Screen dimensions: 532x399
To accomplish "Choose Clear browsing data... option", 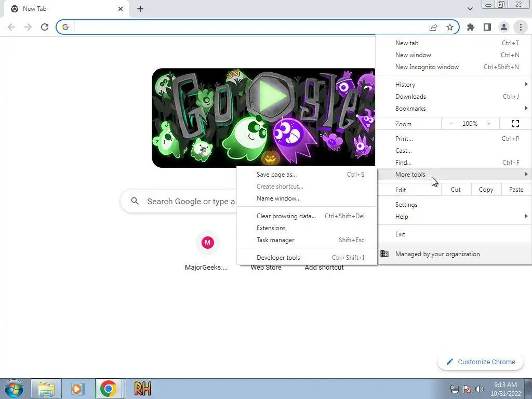I will pos(307,216).
